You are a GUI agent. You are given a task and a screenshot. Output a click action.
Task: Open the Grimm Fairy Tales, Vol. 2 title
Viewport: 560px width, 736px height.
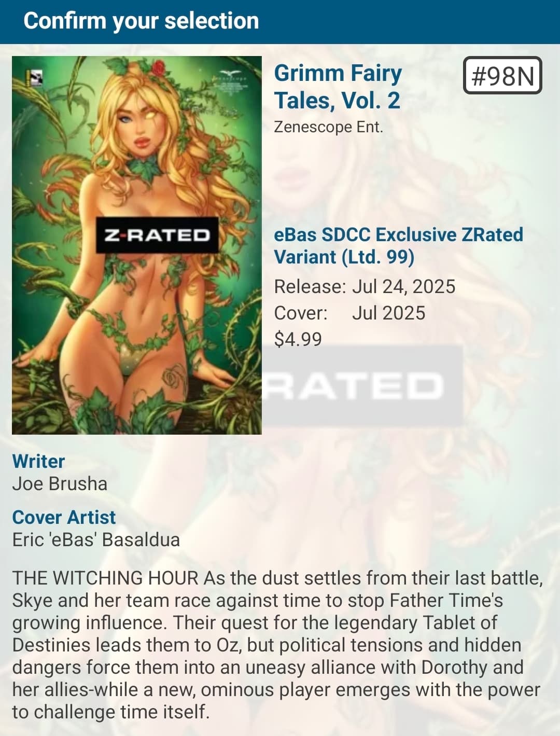(338, 87)
